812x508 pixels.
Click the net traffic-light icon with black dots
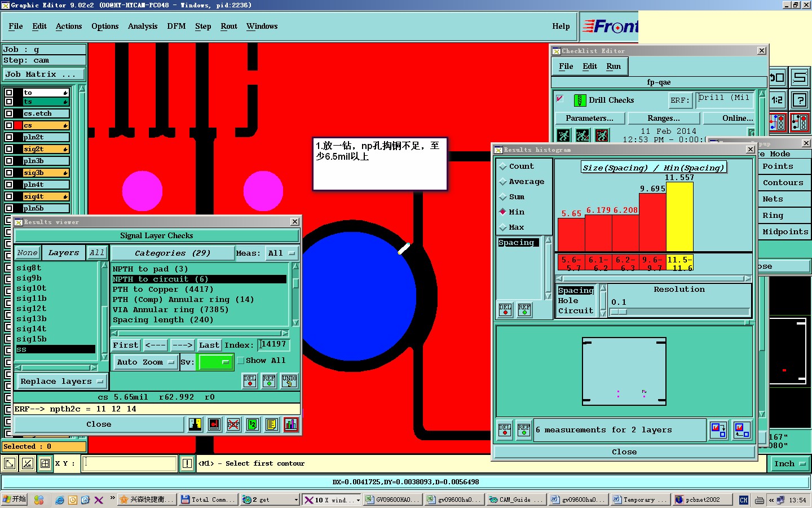click(800, 122)
